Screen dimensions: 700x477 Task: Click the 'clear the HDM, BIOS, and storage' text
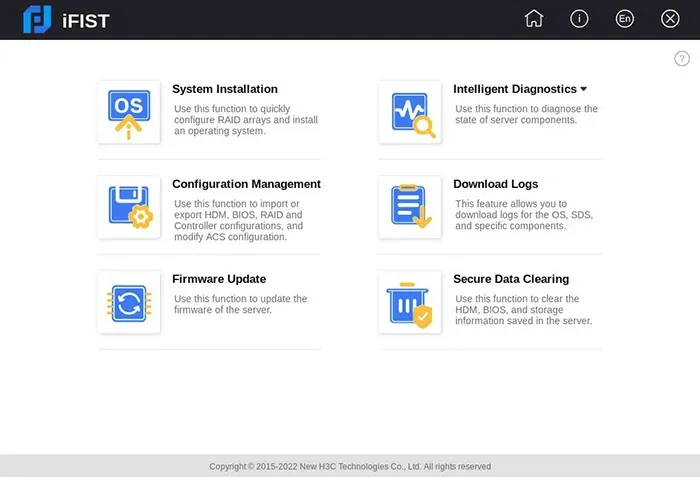coord(524,310)
